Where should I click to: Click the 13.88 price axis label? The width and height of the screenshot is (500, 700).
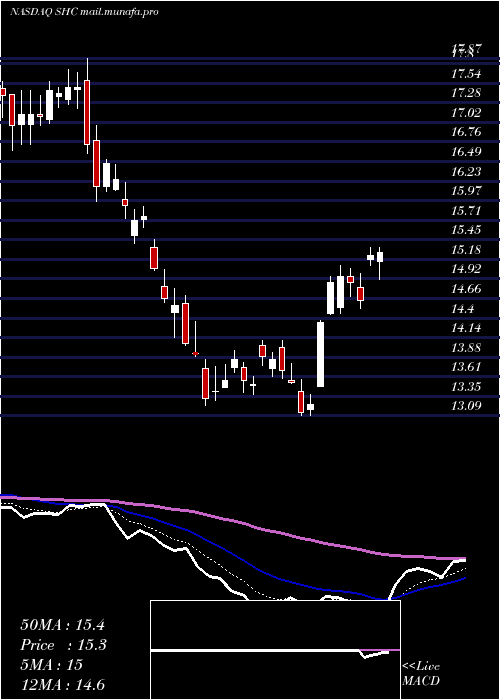click(466, 347)
